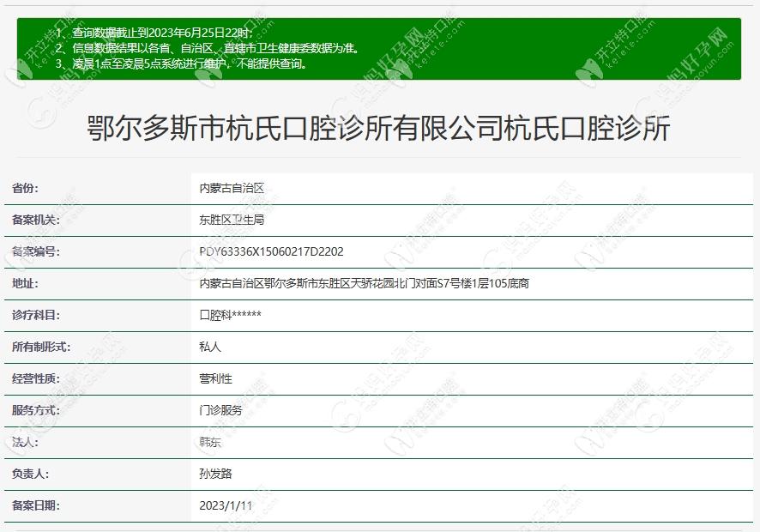Click the value 东胜区卫生局

point(232,220)
